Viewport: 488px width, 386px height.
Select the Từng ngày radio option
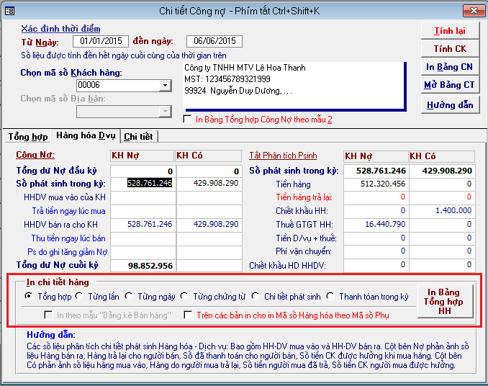[x=128, y=296]
